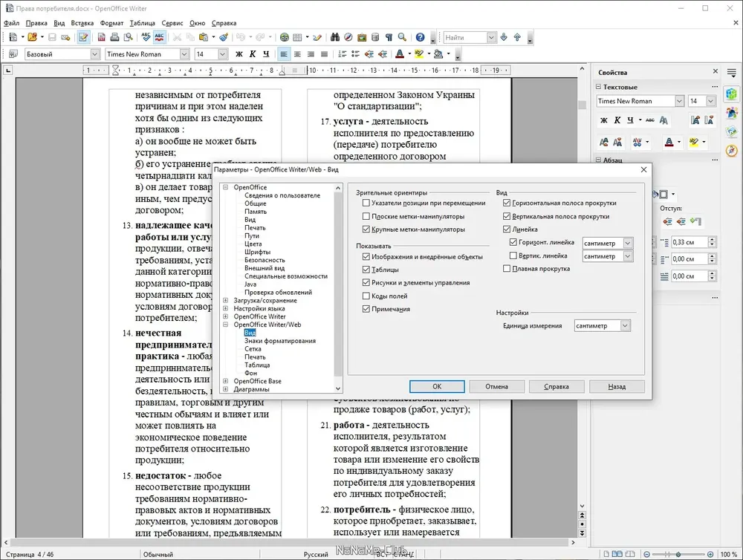Expand the Загрузка/сохранение tree node

point(226,301)
